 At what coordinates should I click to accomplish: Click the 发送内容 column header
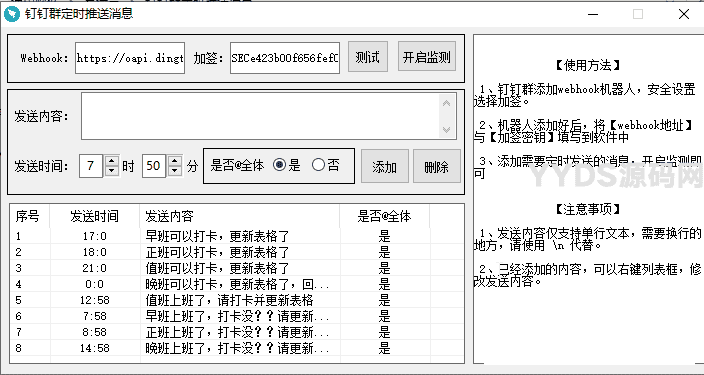pyautogui.click(x=240, y=216)
